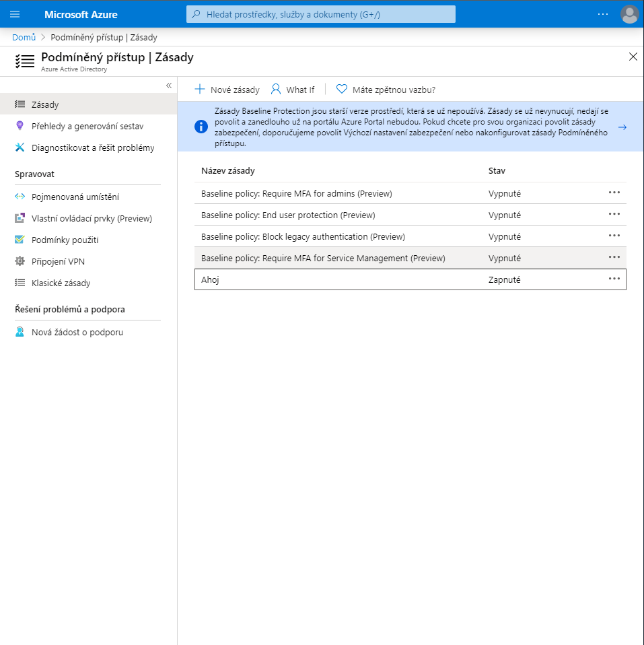This screenshot has width=644, height=645.
Task: Open Přehledy a generování sestav
Action: click(87, 126)
